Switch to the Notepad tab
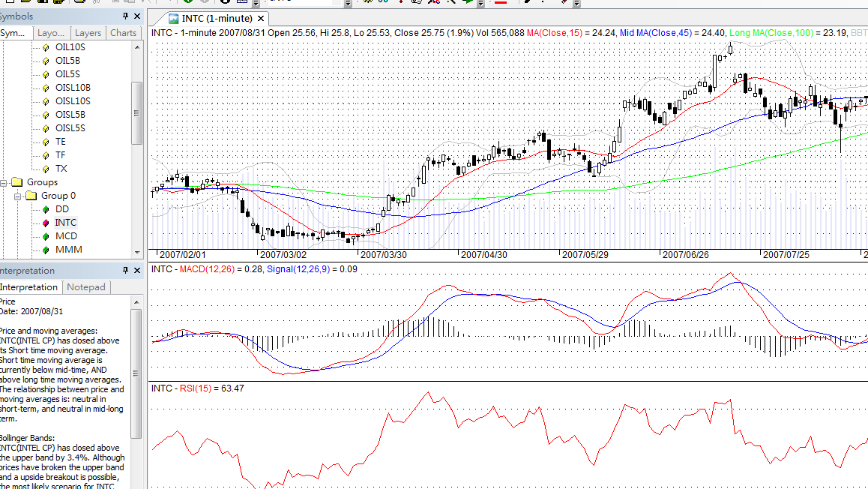This screenshot has width=868, height=489. (85, 286)
